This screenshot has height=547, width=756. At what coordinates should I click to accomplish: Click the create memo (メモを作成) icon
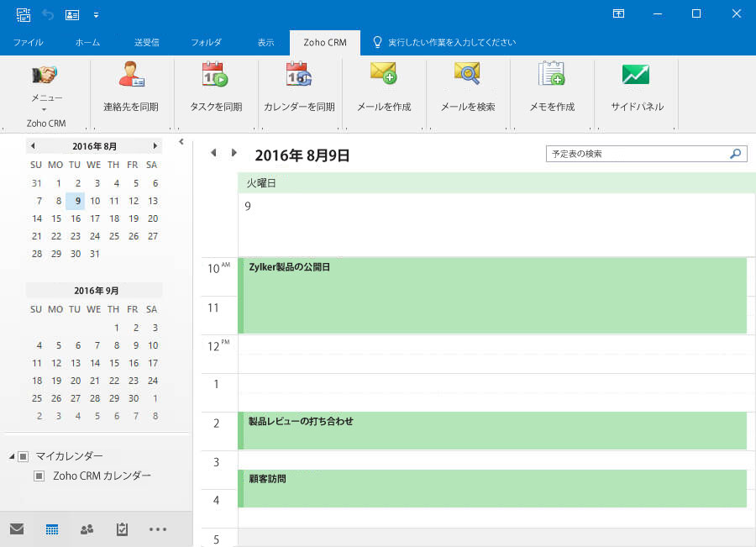pos(551,73)
